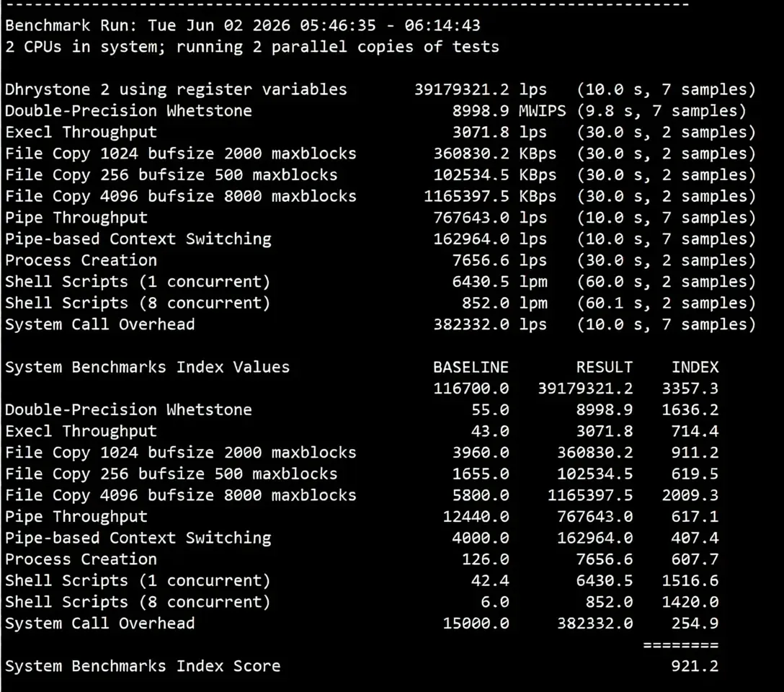Select 162964.0 lps context switching value
This screenshot has width=784, height=692.
[490, 239]
